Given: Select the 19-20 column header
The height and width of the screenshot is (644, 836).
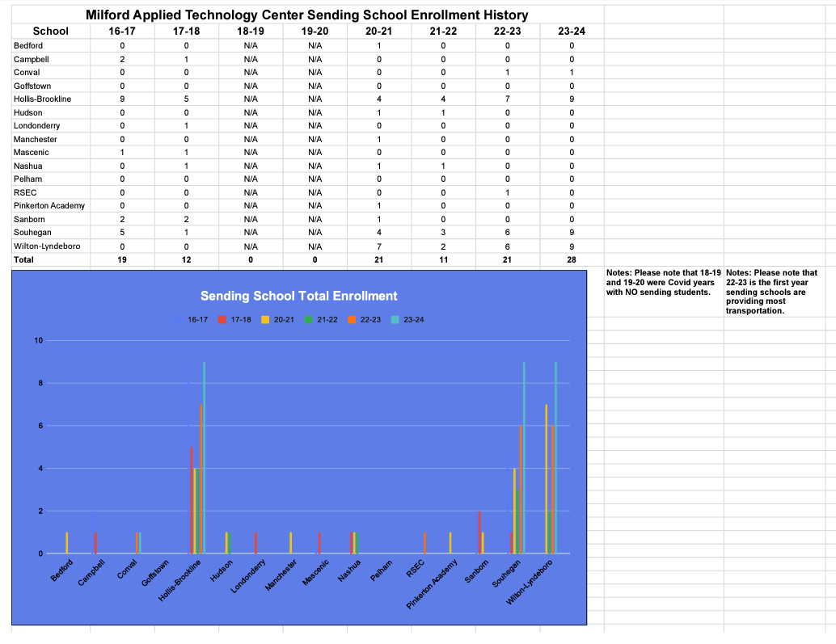Looking at the screenshot, I should click(315, 31).
